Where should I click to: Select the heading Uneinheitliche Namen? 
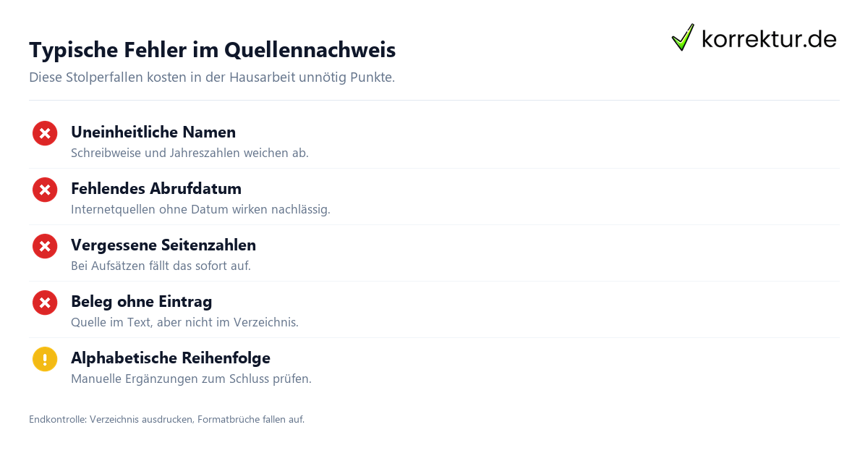click(153, 132)
